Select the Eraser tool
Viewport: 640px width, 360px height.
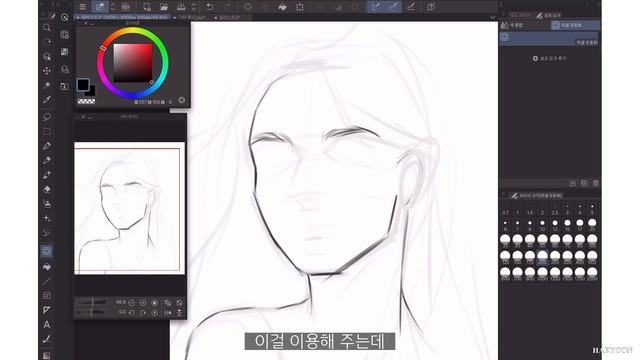click(x=47, y=189)
